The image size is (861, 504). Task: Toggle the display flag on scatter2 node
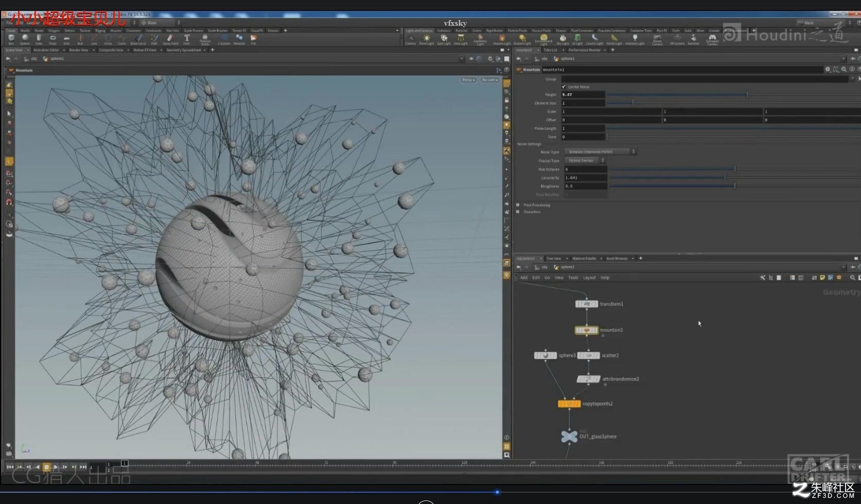pos(598,355)
